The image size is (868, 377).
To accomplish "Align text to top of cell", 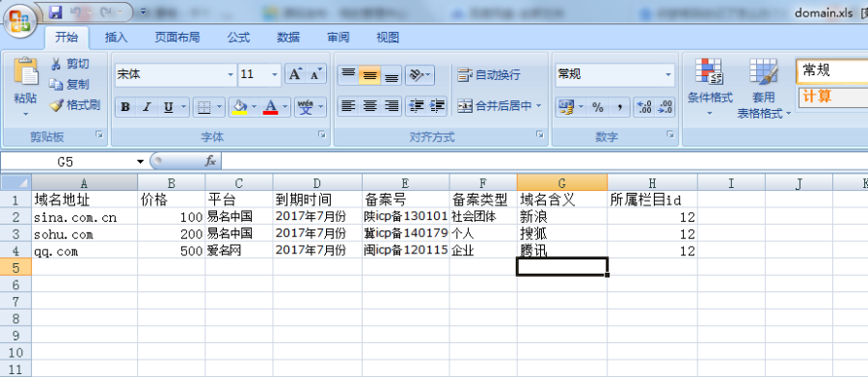I will 348,74.
